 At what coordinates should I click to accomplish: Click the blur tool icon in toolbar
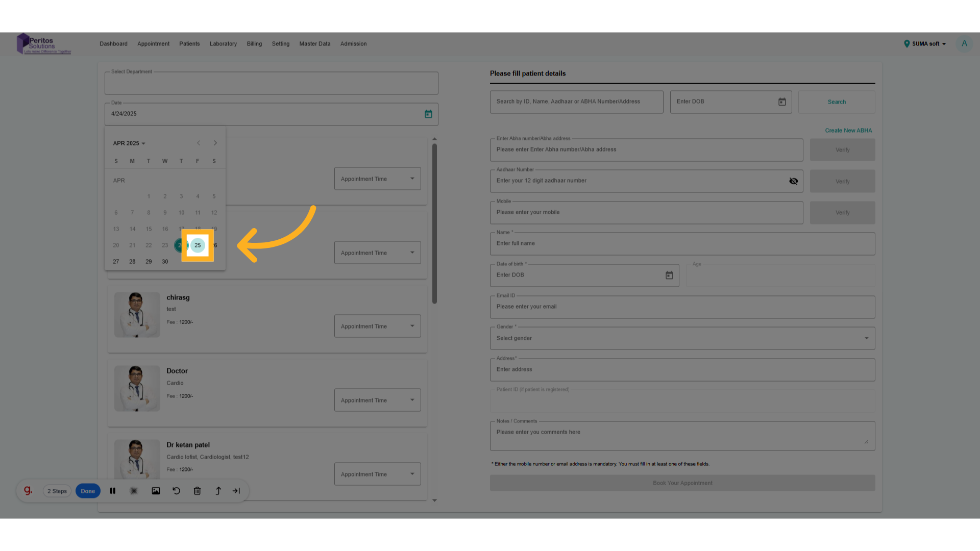pos(134,490)
